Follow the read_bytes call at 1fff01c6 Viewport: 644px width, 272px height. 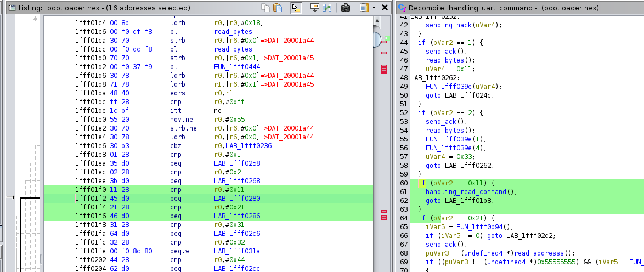click(x=233, y=31)
